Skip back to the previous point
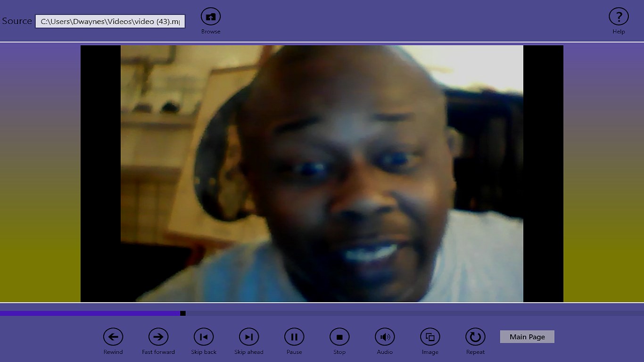644x362 pixels. pos(203,337)
